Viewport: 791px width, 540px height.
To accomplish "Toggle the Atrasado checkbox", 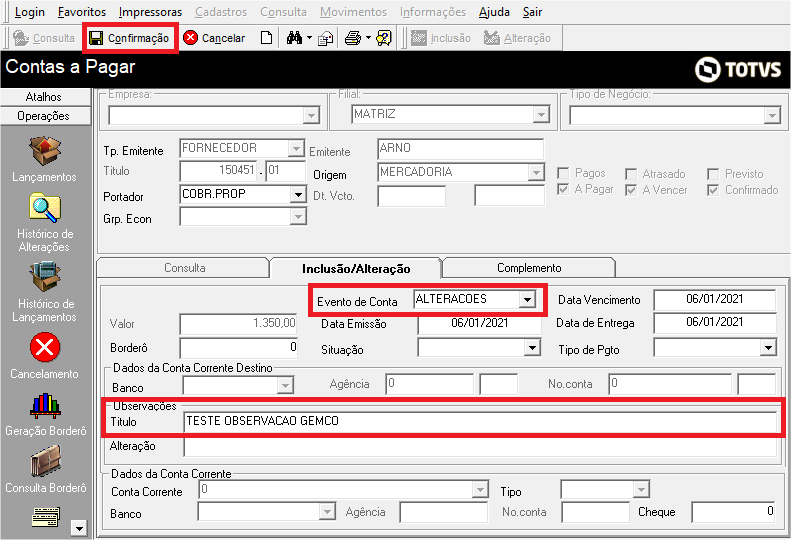I will tap(631, 174).
